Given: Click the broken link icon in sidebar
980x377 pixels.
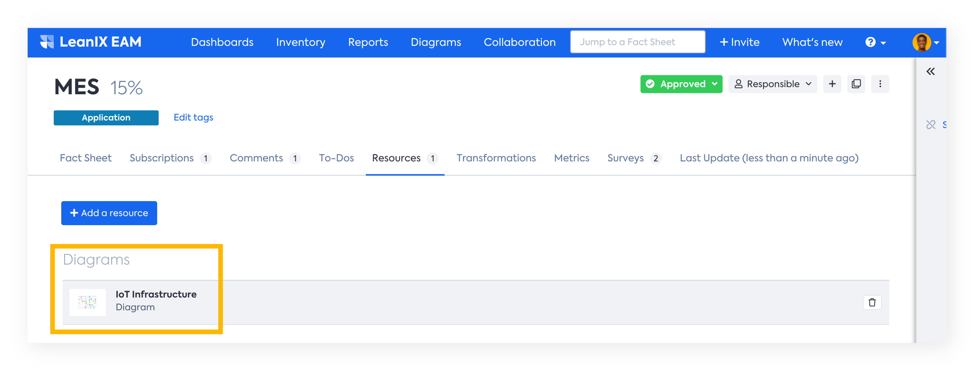Looking at the screenshot, I should 931,125.
